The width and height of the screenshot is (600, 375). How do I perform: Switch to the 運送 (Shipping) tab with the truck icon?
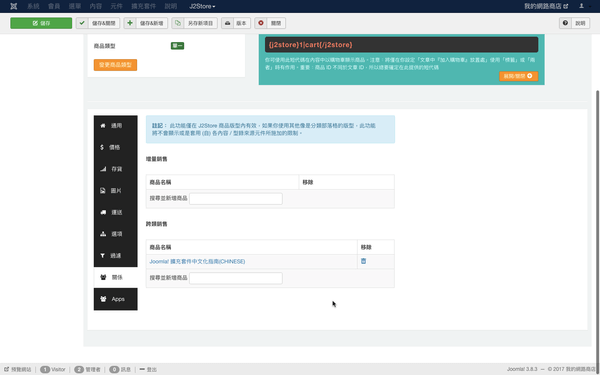(116, 212)
